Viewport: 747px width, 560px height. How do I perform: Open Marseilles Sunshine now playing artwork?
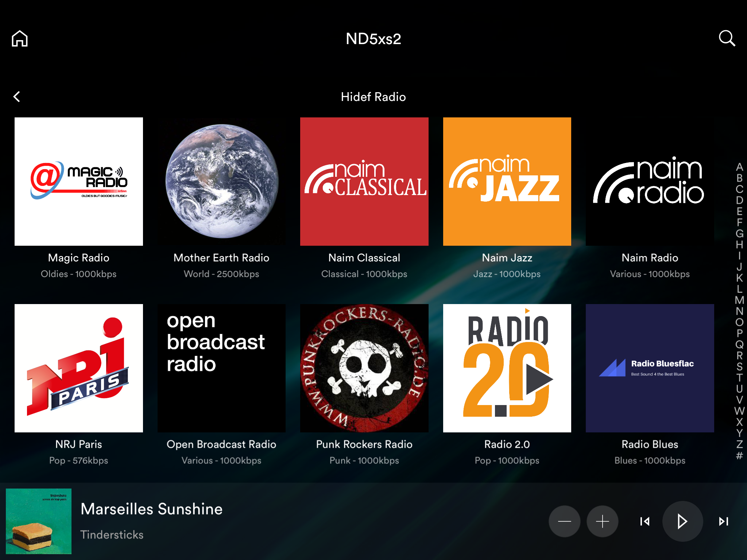click(39, 521)
